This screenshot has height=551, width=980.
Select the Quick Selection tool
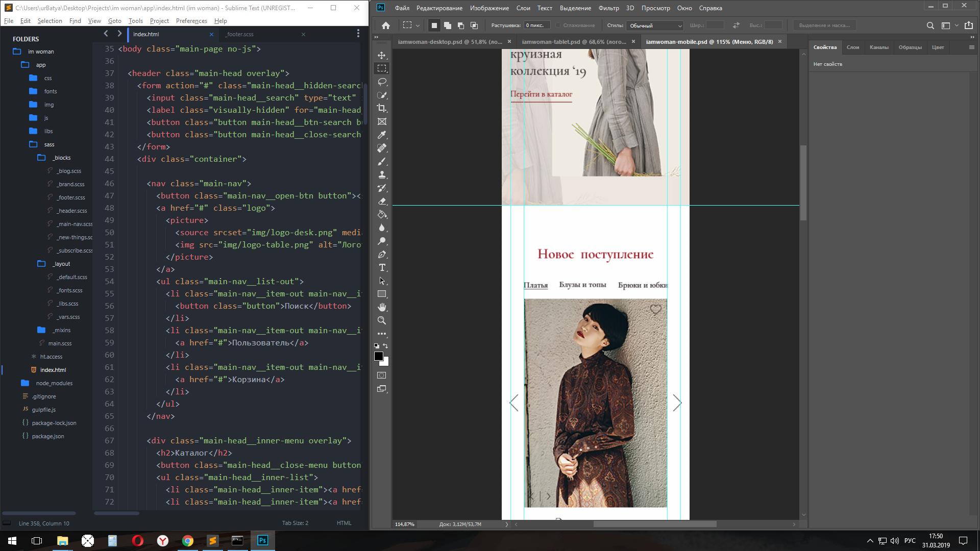tap(382, 95)
